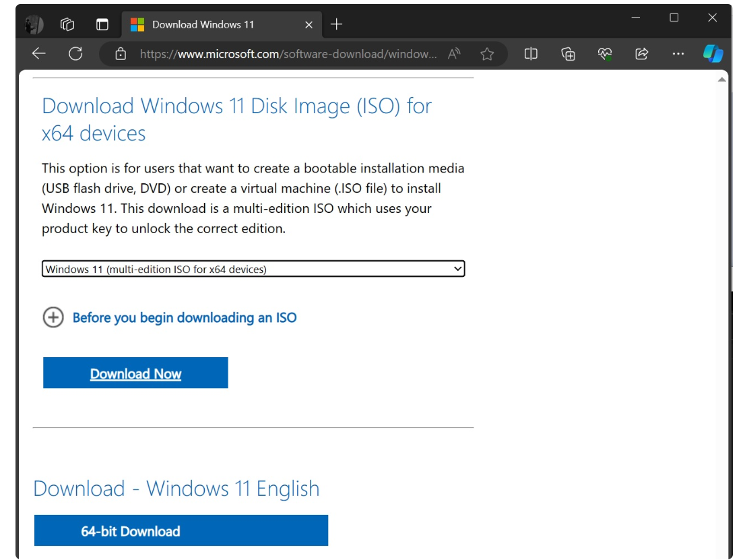Close the Download Windows 11 tab
This screenshot has height=560, width=745.
309,25
